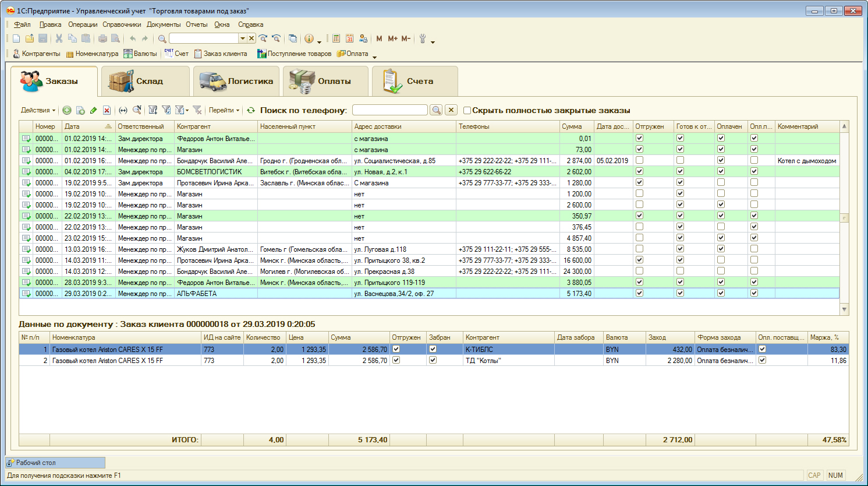Click the 'Поиск по телефону' input field
Image resolution: width=868 pixels, height=486 pixels.
point(389,110)
